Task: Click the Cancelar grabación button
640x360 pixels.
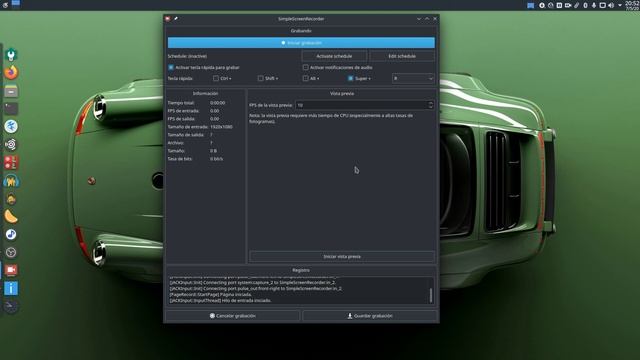Action: tap(233, 316)
